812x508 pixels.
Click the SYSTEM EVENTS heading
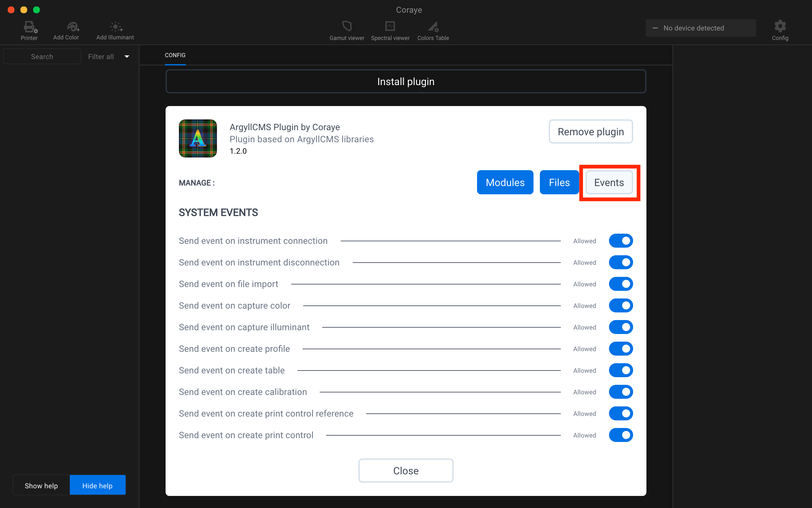[218, 212]
